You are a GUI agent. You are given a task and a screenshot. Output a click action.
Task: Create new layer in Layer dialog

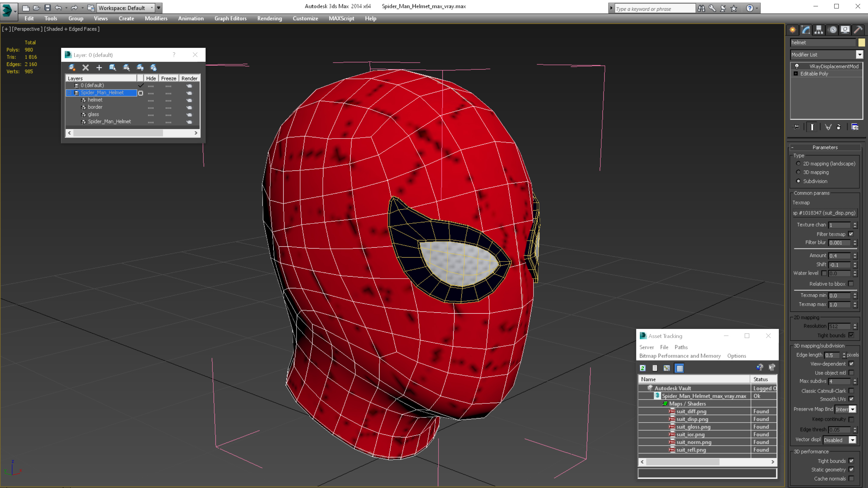(x=72, y=68)
